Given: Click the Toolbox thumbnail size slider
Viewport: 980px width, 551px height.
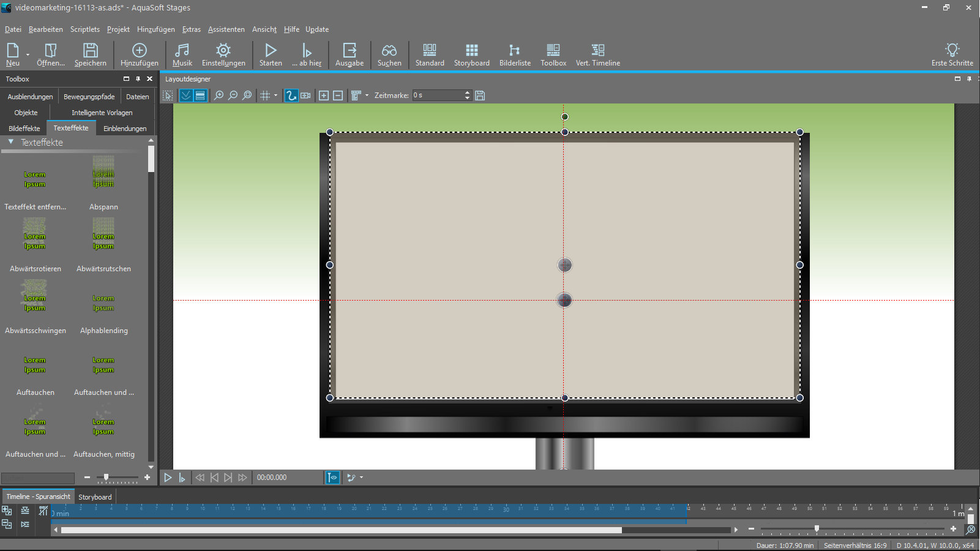Looking at the screenshot, I should point(107,478).
